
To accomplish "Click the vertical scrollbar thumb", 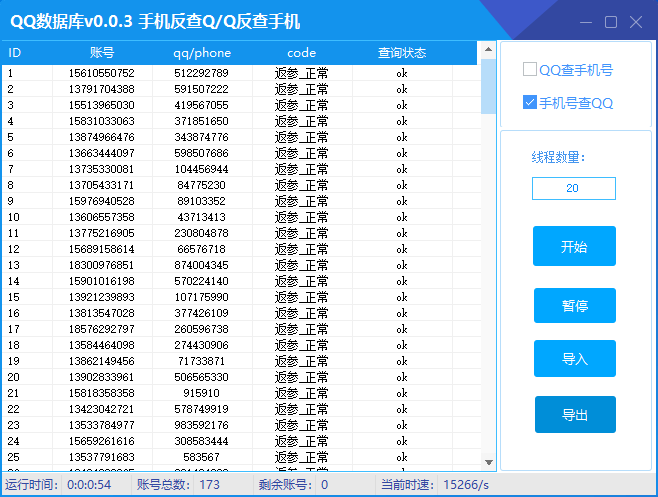I will [488, 86].
